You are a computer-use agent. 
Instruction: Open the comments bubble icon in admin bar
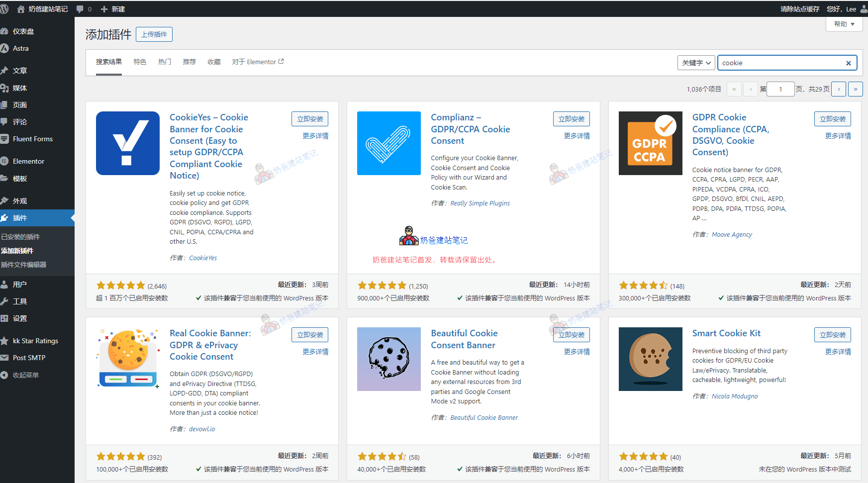point(80,9)
